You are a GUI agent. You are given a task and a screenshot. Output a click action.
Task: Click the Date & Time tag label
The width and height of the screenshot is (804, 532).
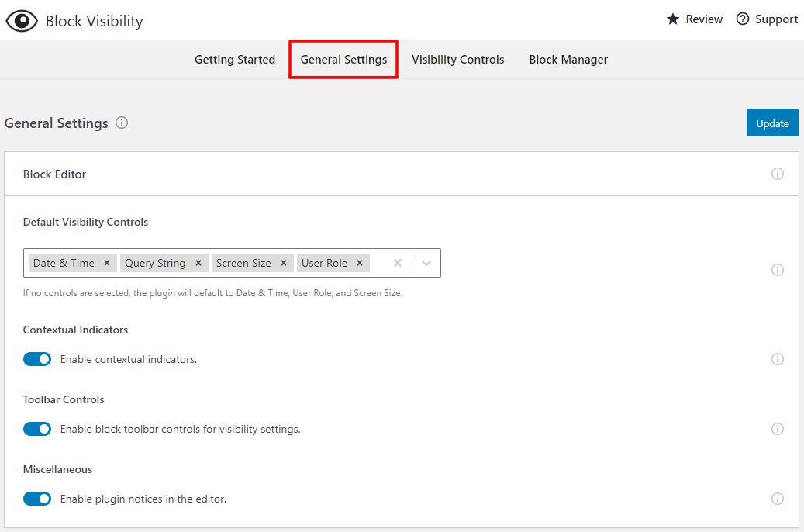pos(64,263)
